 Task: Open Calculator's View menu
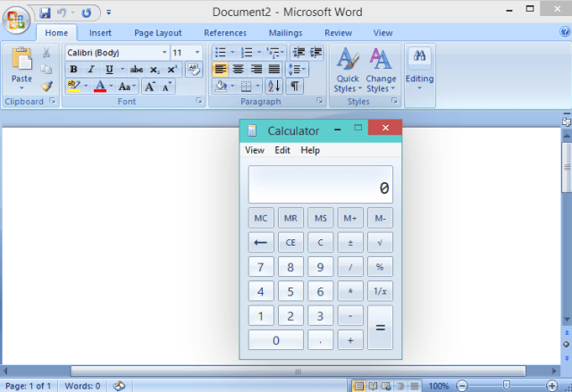tap(254, 150)
